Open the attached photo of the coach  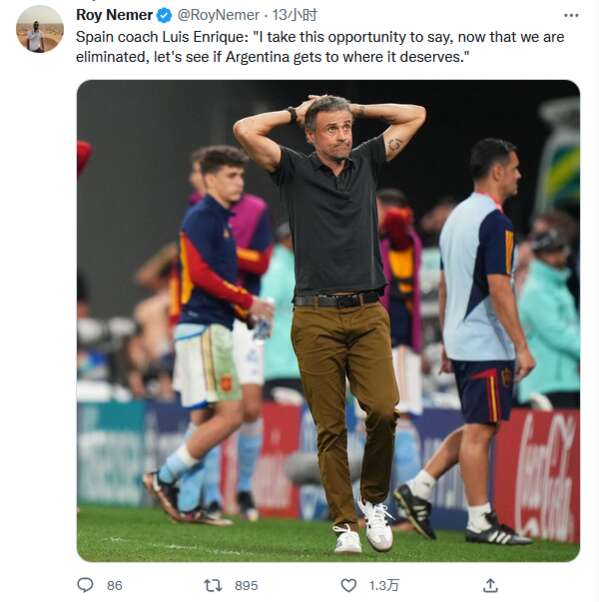[x=328, y=321]
